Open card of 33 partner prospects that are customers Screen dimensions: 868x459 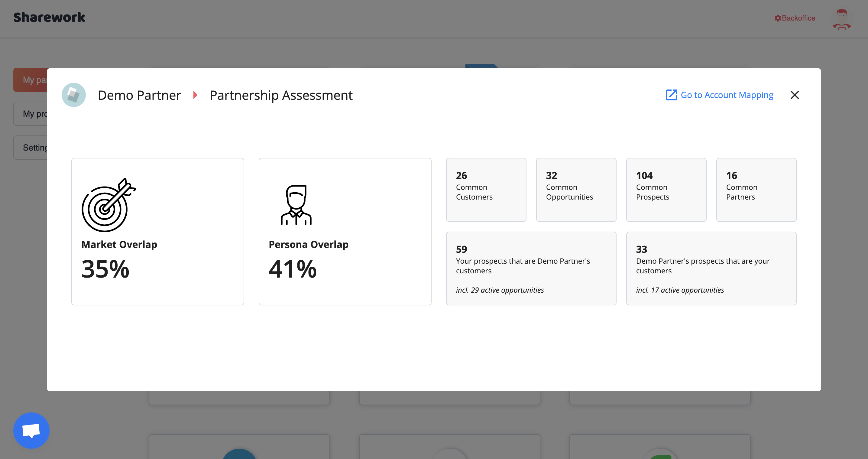[x=711, y=268]
